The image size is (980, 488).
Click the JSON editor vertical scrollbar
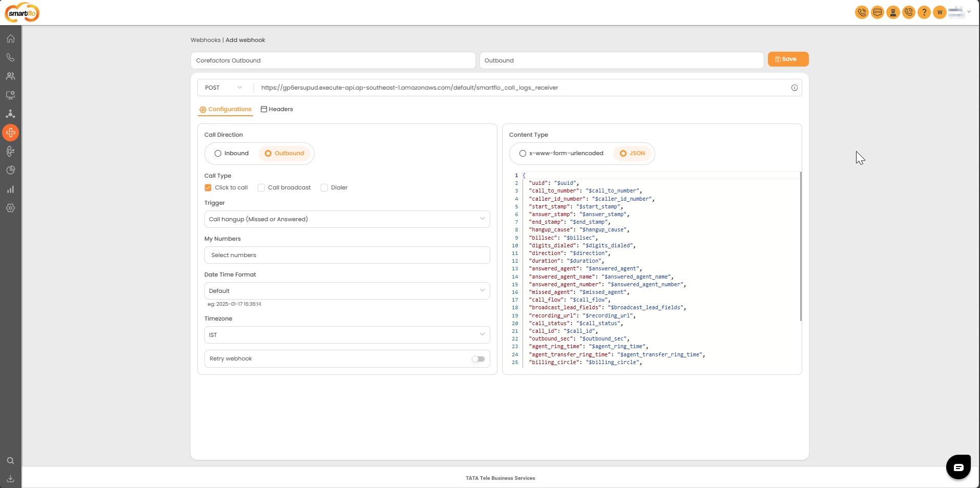coord(801,246)
